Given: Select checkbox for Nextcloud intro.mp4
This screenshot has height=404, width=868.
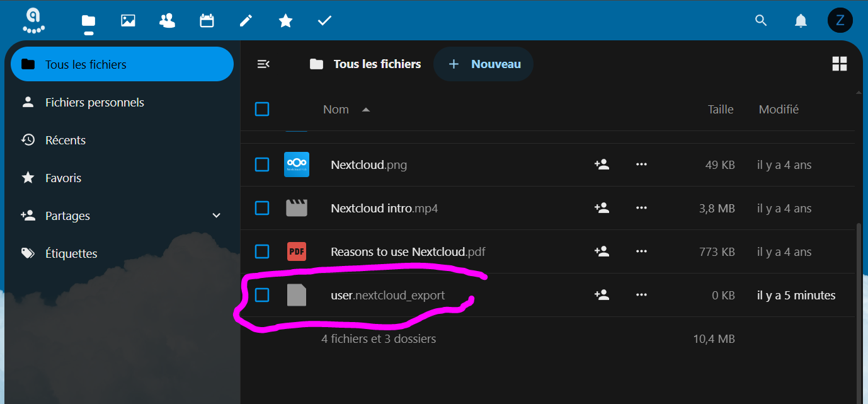Looking at the screenshot, I should [x=262, y=208].
